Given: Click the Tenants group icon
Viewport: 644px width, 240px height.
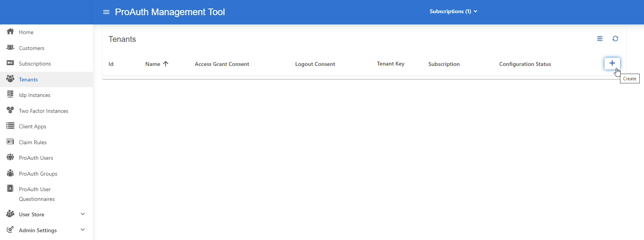Looking at the screenshot, I should click(x=10, y=78).
